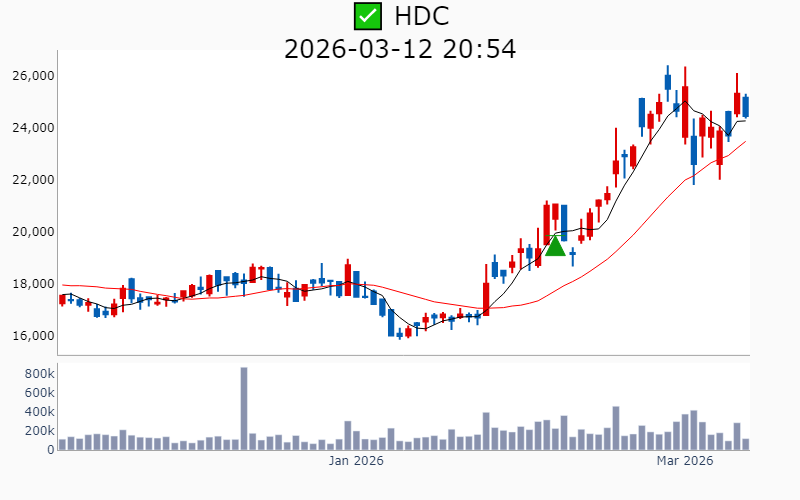This screenshot has width=800, height=500.
Task: Click the green triangle signal marker
Action: click(x=555, y=245)
